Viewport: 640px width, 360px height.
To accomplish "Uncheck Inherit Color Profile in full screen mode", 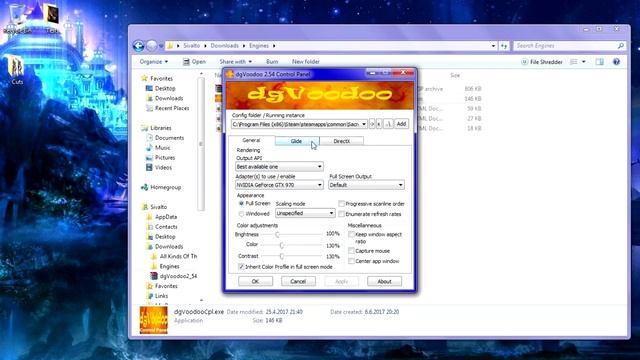I will coord(241,267).
